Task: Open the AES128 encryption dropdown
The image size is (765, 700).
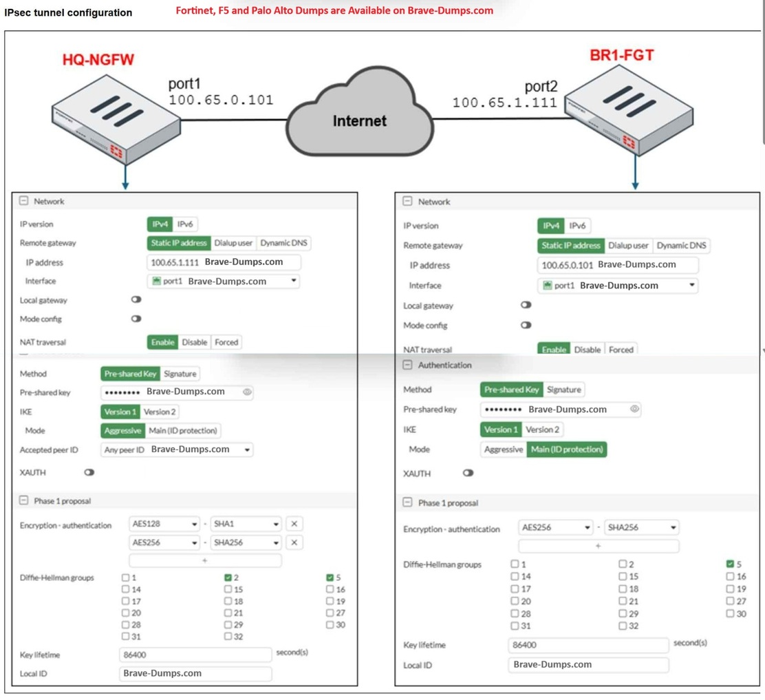Action: [x=164, y=524]
